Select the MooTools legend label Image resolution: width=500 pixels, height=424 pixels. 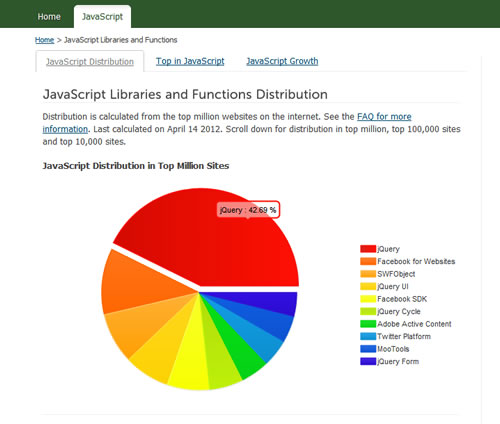(x=393, y=349)
